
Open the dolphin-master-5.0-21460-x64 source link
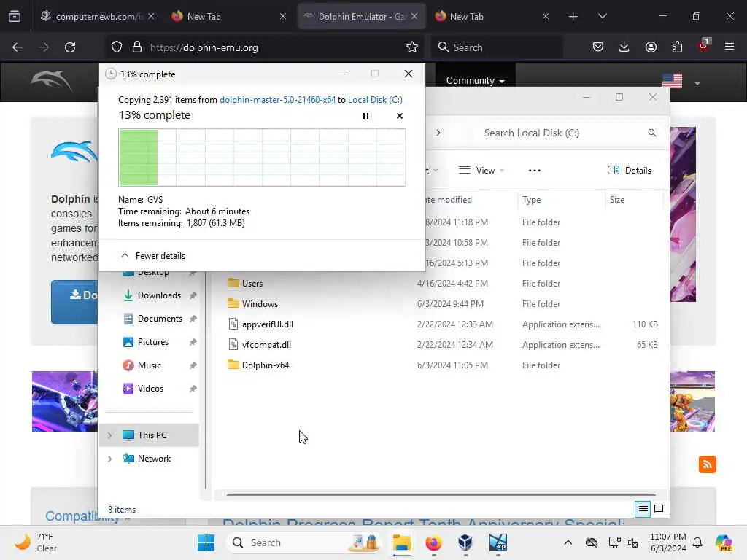point(277,100)
